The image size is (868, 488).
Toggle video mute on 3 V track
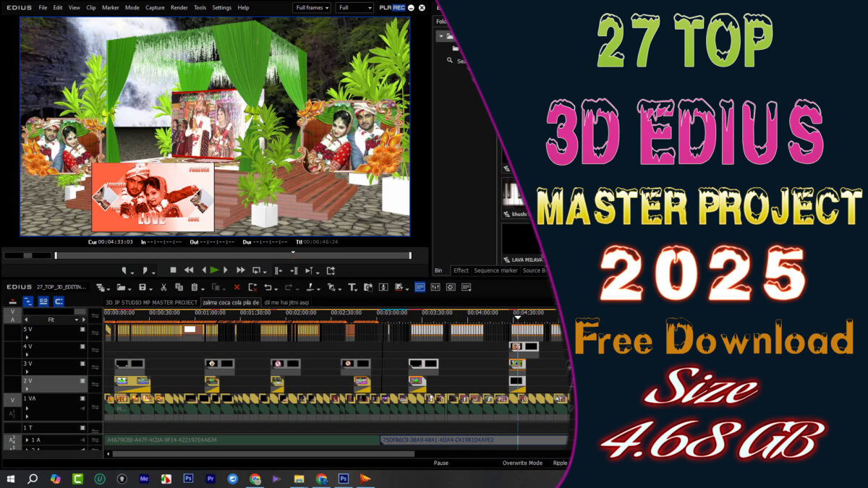click(82, 364)
